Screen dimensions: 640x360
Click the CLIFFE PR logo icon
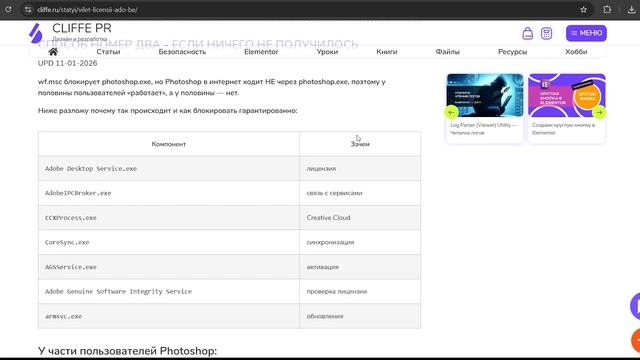(36, 33)
